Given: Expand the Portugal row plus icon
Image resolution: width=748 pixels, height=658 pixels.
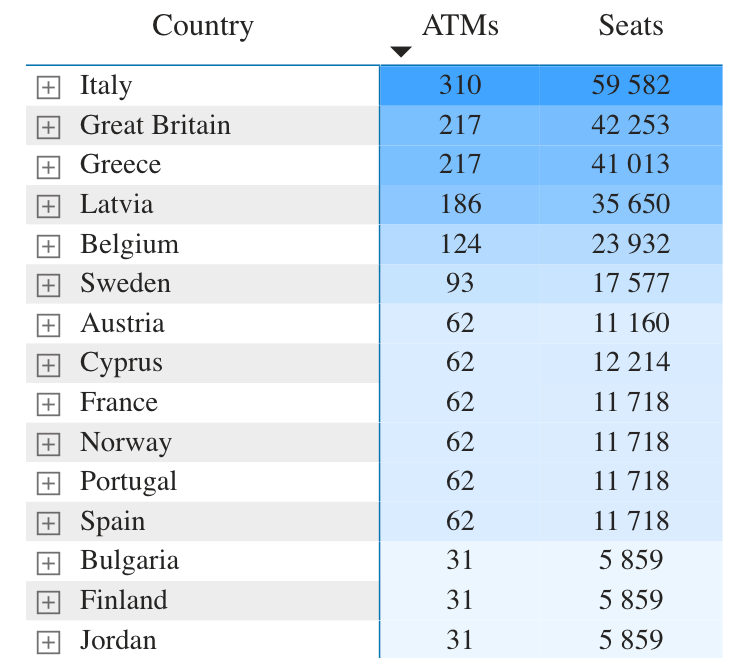Looking at the screenshot, I should pos(48,483).
